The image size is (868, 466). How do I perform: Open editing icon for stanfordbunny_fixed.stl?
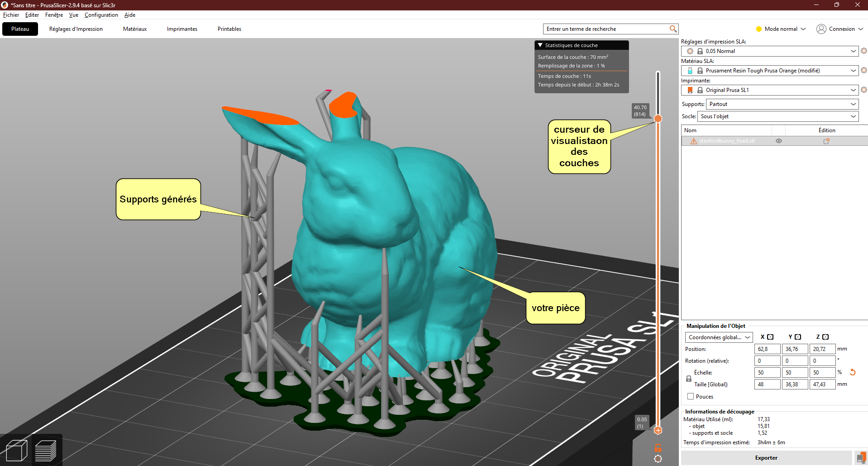click(826, 141)
